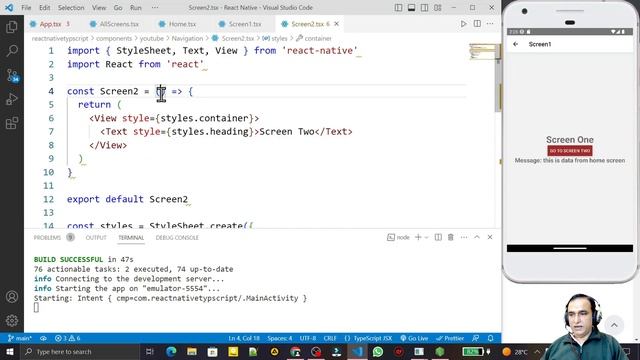Create a new terminal with plus icon
The image size is (640, 360).
pos(418,237)
